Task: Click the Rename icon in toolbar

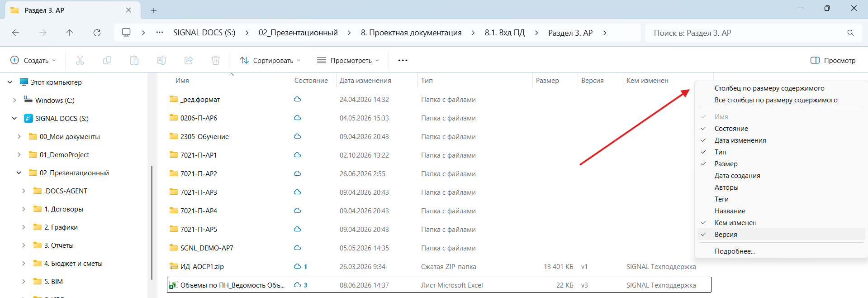Action: pyautogui.click(x=161, y=60)
